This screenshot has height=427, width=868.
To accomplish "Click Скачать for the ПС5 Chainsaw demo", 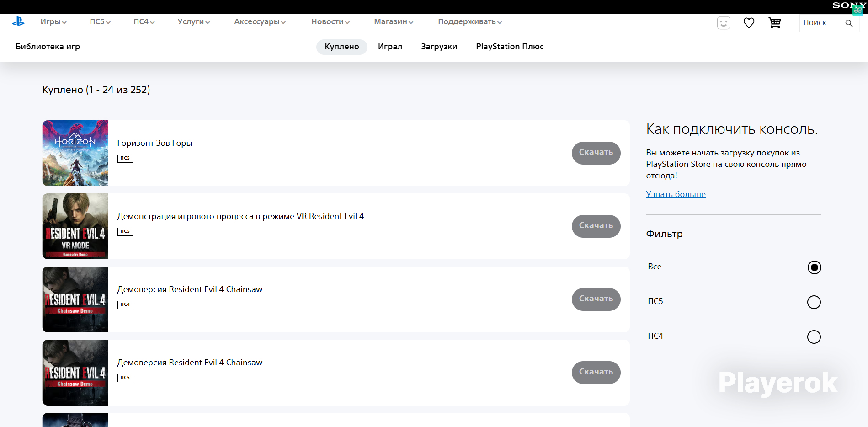I will pyautogui.click(x=596, y=373).
